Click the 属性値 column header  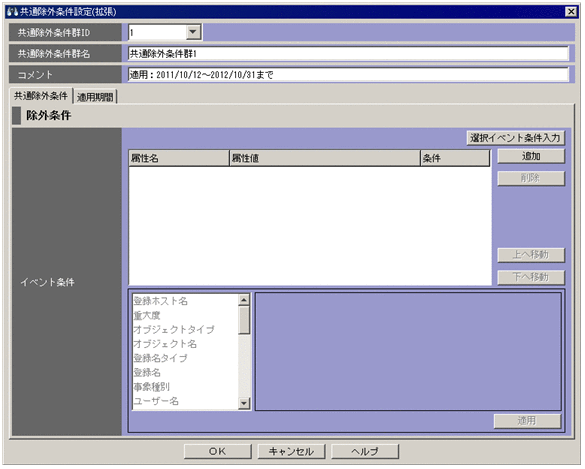(x=325, y=158)
